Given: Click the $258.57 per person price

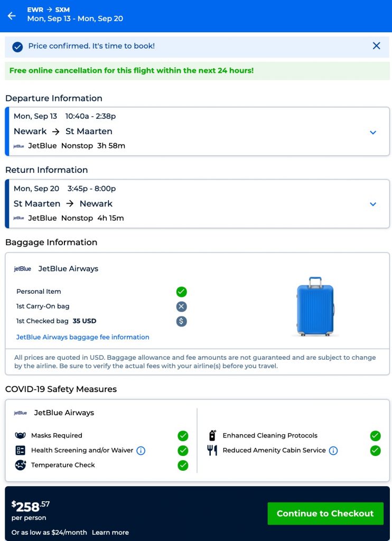Looking at the screenshot, I should point(31,507).
